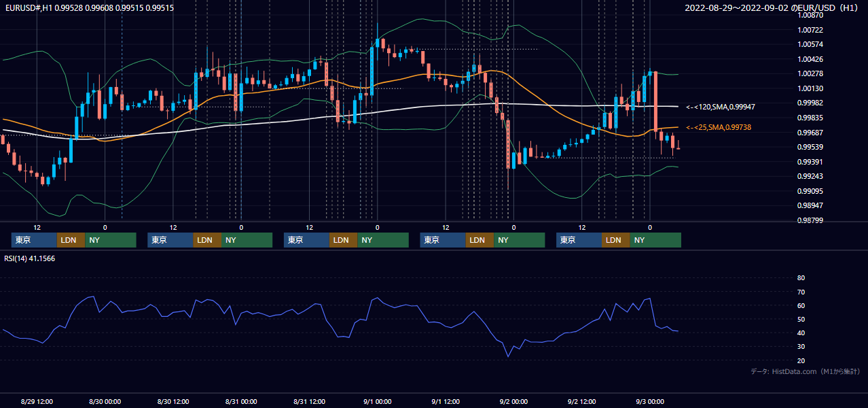Select the 8/30 00:00 time axis label
868x408 pixels.
(x=105, y=401)
